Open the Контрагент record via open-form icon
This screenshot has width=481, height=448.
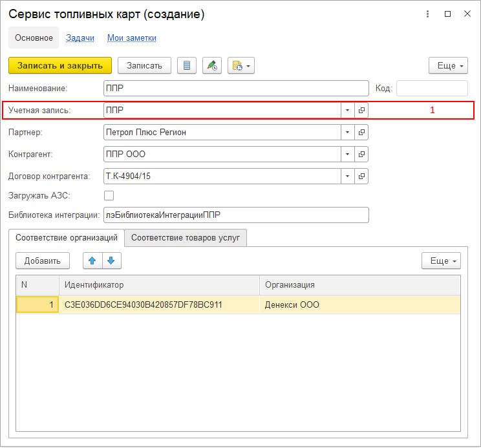(x=361, y=155)
